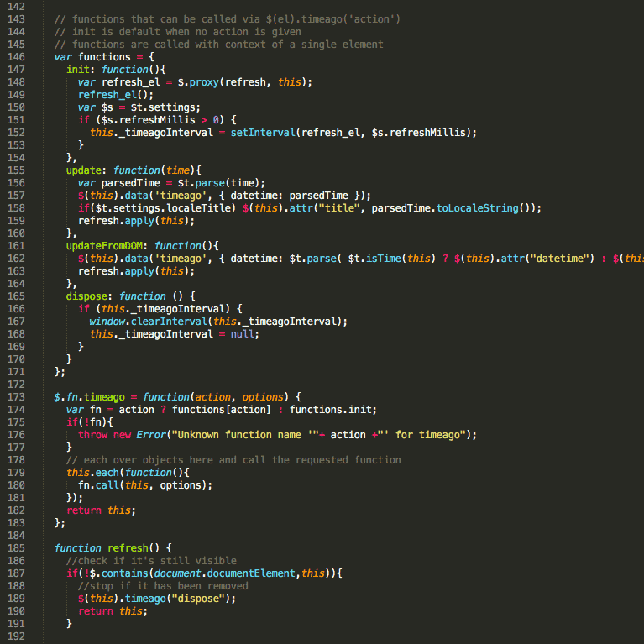Screen dimensions: 644x644
Task: Click the comment 'check if it's still visible'
Action: coord(151,561)
